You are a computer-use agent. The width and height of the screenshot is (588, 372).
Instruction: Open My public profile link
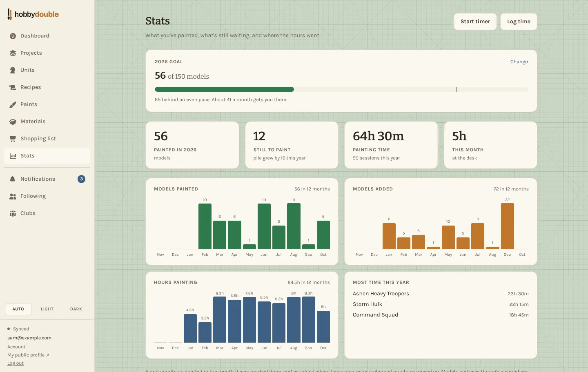(28, 355)
